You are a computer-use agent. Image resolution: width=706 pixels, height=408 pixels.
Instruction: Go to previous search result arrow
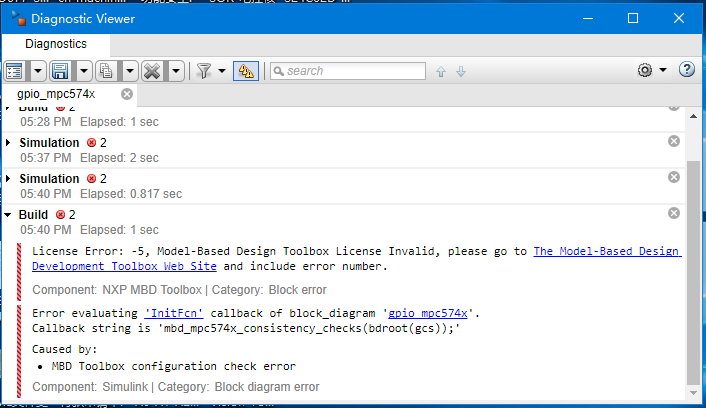coord(441,72)
